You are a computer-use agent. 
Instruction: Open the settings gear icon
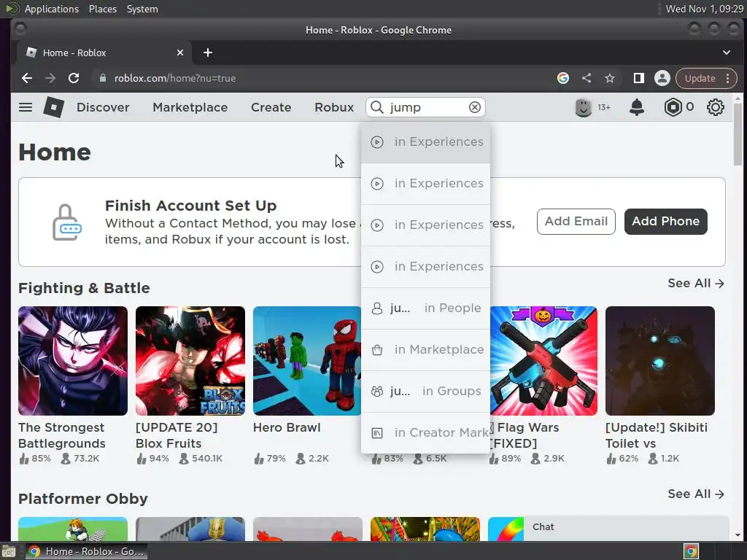coord(715,107)
